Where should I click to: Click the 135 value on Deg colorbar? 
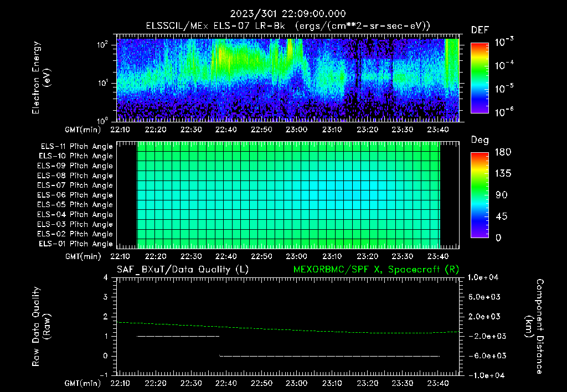point(503,173)
